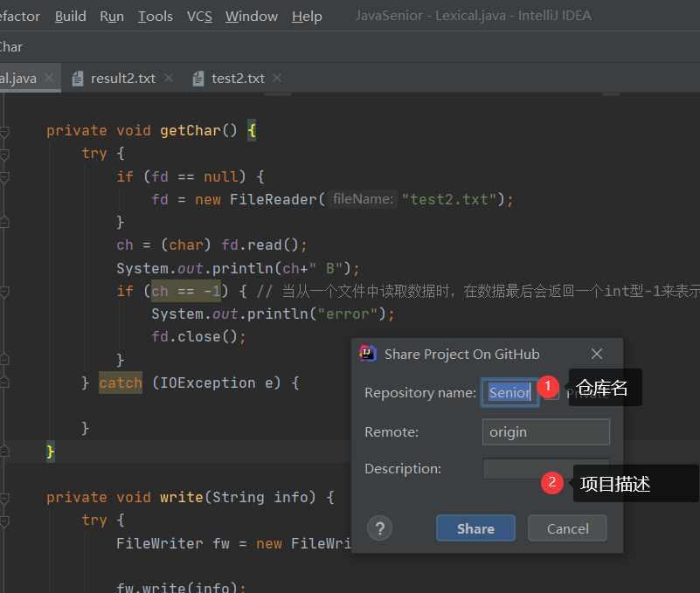Viewport: 700px width, 593px height.
Task: Click the Repository name field
Action: (x=509, y=393)
